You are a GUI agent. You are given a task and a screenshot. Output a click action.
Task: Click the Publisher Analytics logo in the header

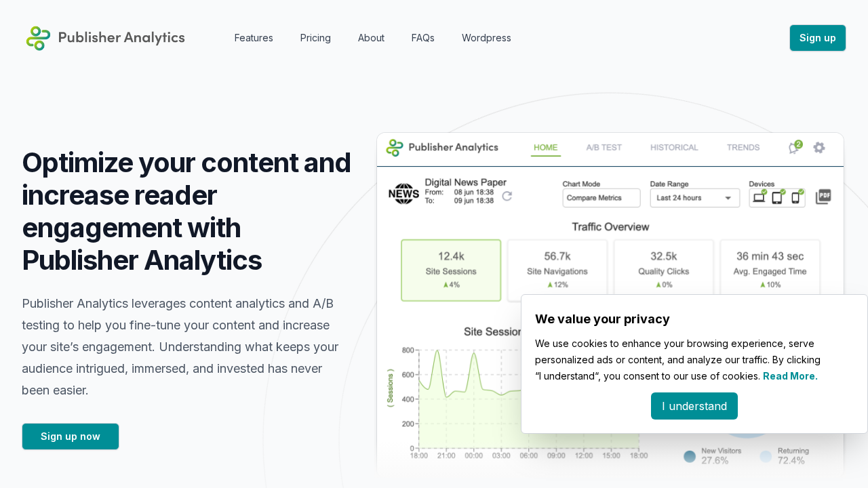pos(104,38)
